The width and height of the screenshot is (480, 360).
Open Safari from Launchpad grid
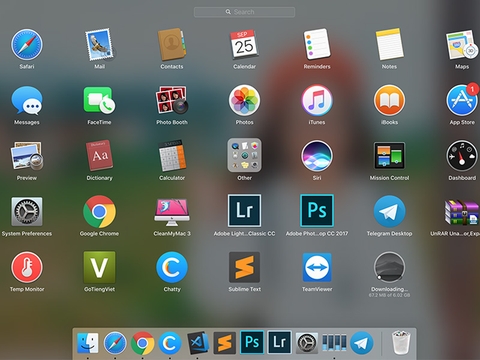[27, 45]
